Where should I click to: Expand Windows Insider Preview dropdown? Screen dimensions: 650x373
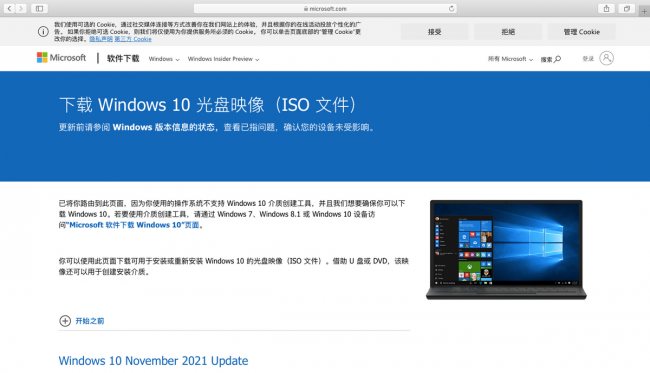(223, 59)
